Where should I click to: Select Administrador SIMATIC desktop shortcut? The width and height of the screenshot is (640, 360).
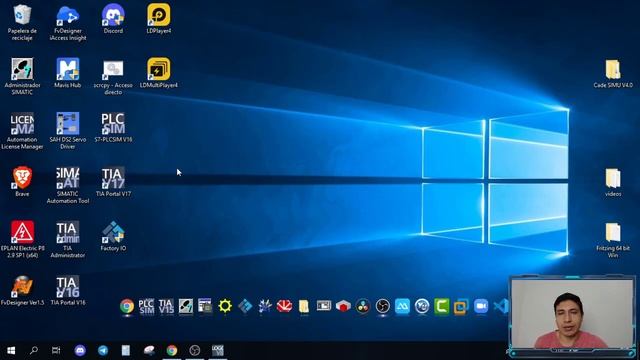22,77
